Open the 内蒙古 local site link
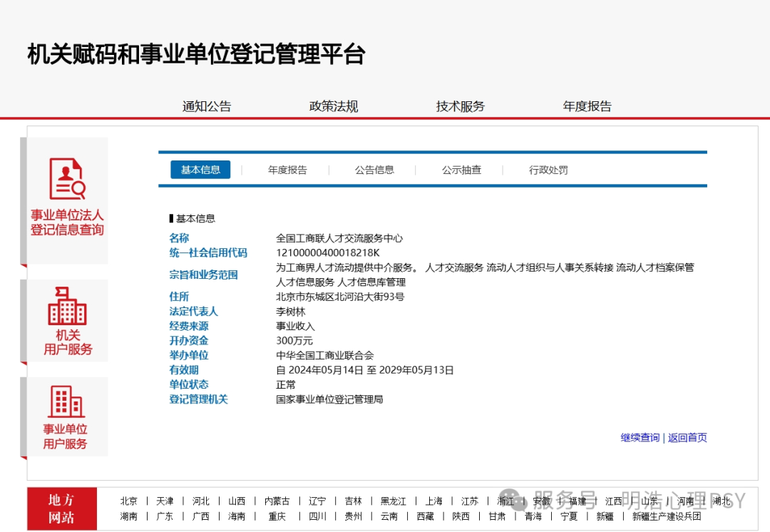The image size is (770, 532). [x=277, y=501]
